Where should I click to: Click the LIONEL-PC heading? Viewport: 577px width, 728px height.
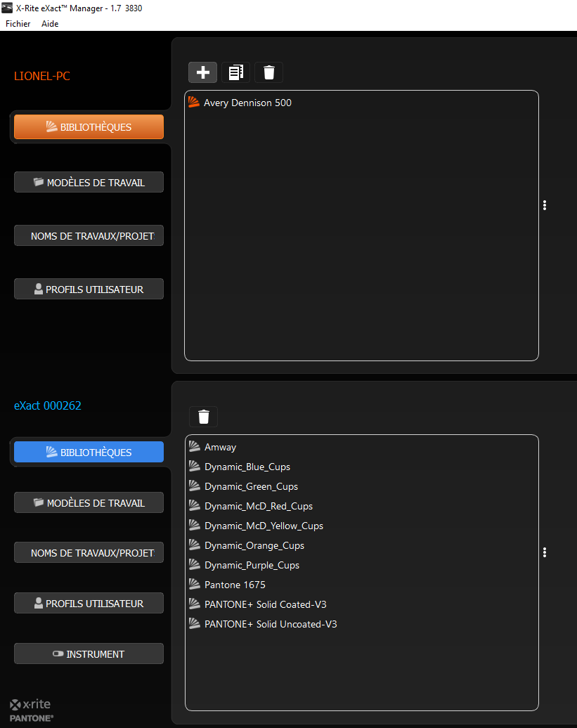[x=41, y=76]
